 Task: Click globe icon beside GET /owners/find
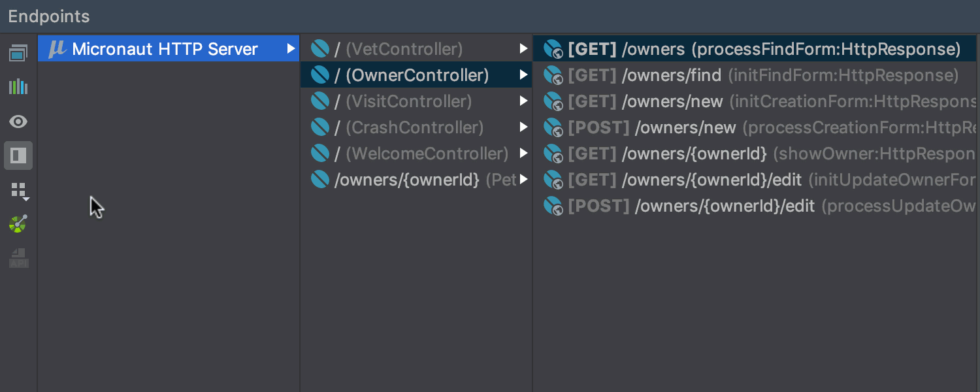point(553,76)
